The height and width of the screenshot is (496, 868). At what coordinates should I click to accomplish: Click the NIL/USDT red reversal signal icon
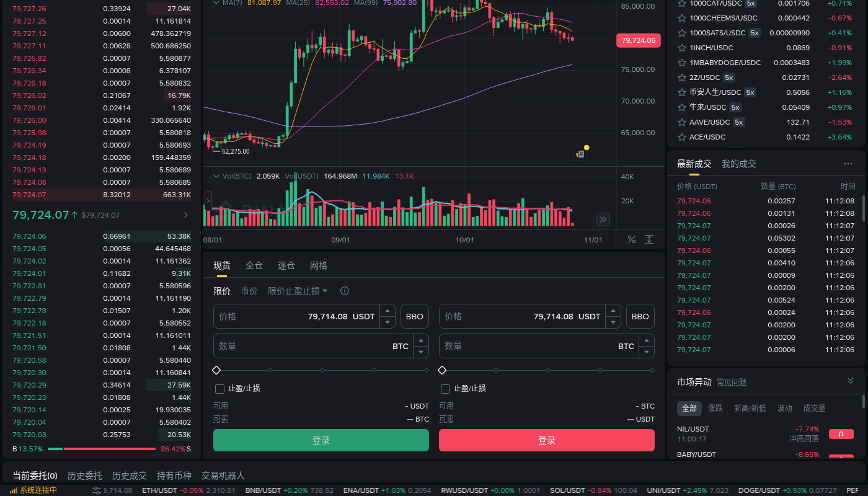841,434
